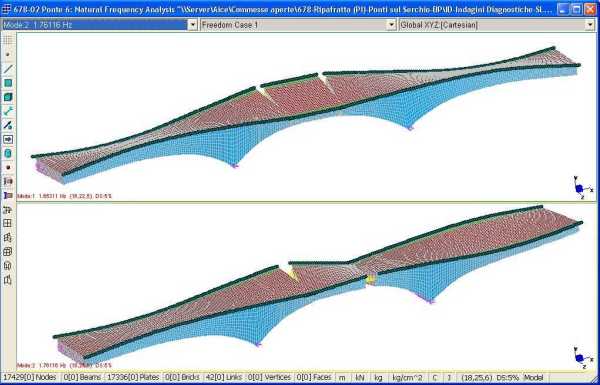
Task: Click the teal cylinder face icon
Action: 8,154
